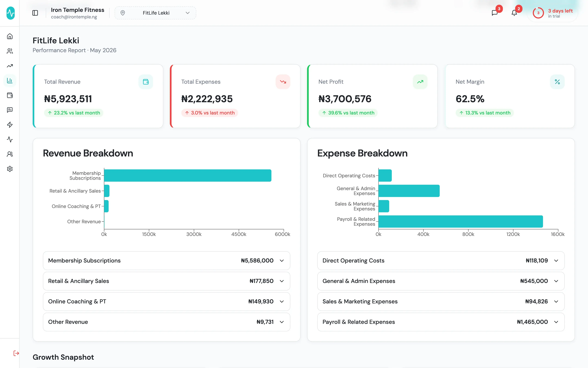
Task: Expand the Direct Operating Costs row
Action: click(x=441, y=261)
